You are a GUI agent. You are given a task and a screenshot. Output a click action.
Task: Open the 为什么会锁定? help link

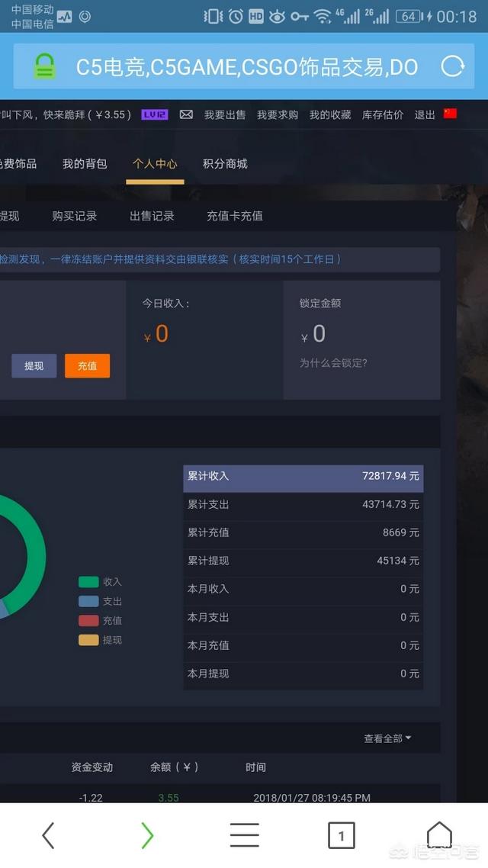(334, 363)
